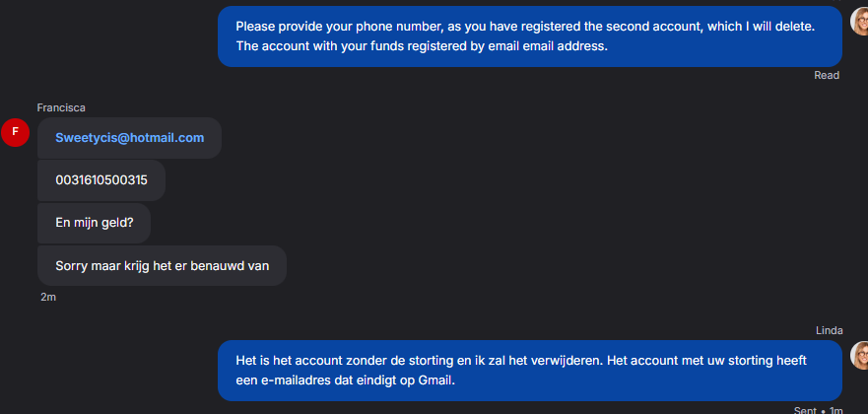Click the 1m time beside Sent

click(x=835, y=410)
